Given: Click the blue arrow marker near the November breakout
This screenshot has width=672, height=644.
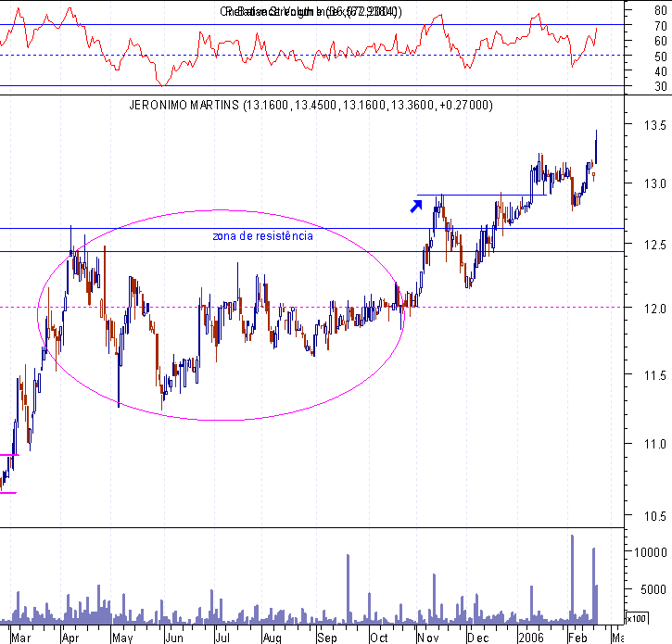Looking at the screenshot, I should [416, 206].
